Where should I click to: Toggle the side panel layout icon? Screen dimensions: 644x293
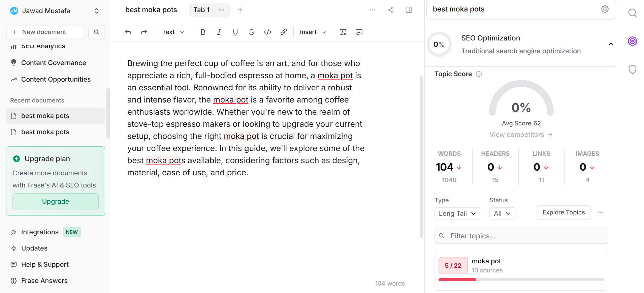coord(409,10)
